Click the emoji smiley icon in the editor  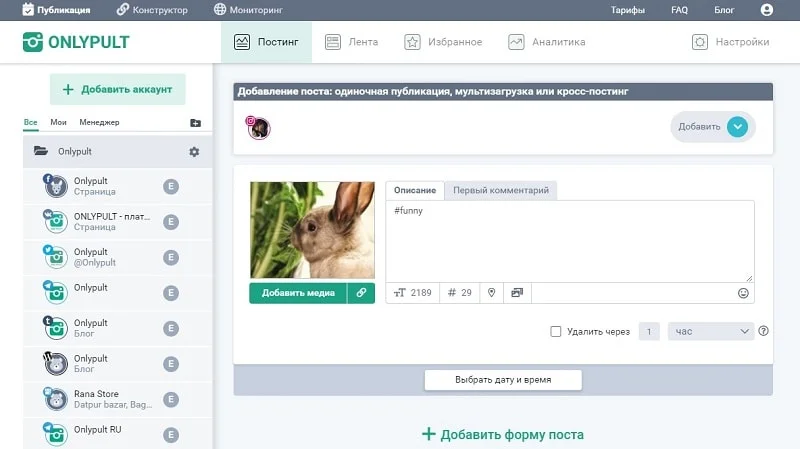[743, 293]
